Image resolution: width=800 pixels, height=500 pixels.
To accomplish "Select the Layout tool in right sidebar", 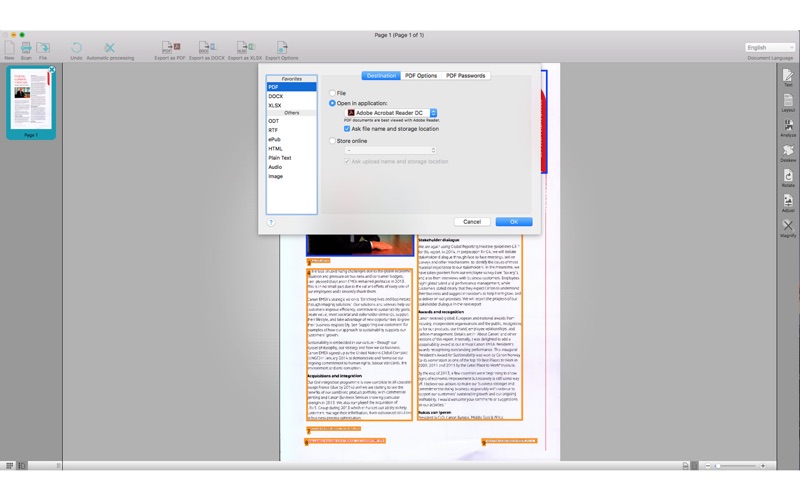I will [x=788, y=101].
